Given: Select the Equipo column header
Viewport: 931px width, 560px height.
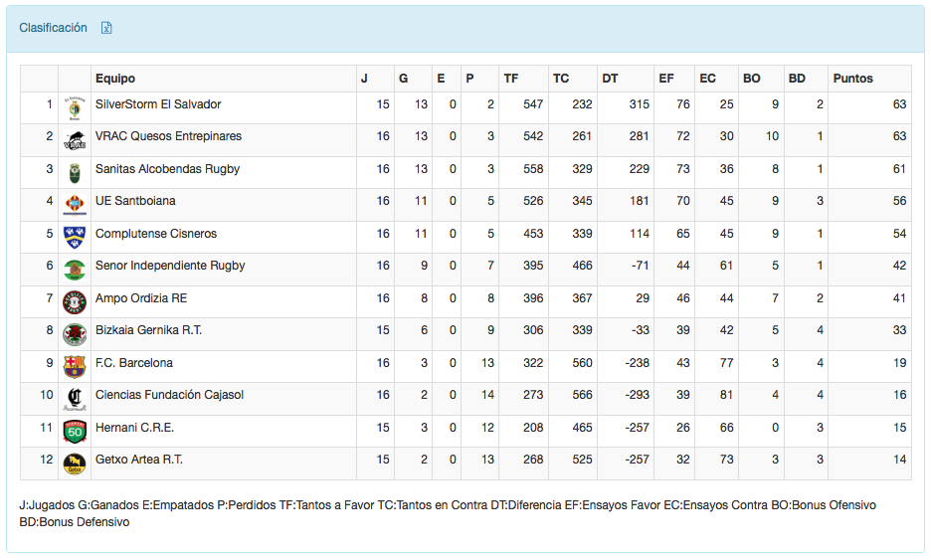Looking at the screenshot, I should click(x=115, y=79).
